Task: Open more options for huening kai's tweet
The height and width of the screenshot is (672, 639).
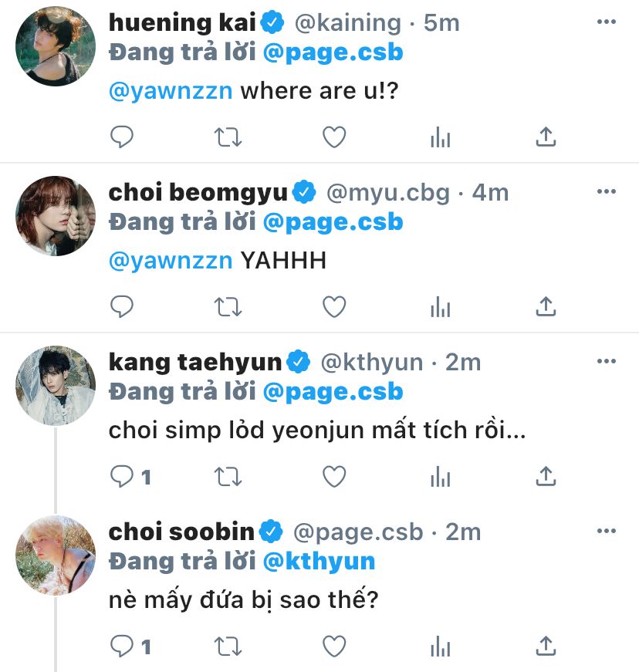Action: point(607,22)
